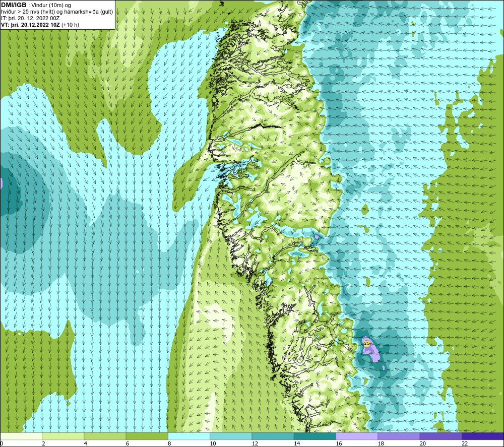Viewport: 504px width, 447px height.
Task: Click the yellow '25' gust label
Action: point(367,343)
